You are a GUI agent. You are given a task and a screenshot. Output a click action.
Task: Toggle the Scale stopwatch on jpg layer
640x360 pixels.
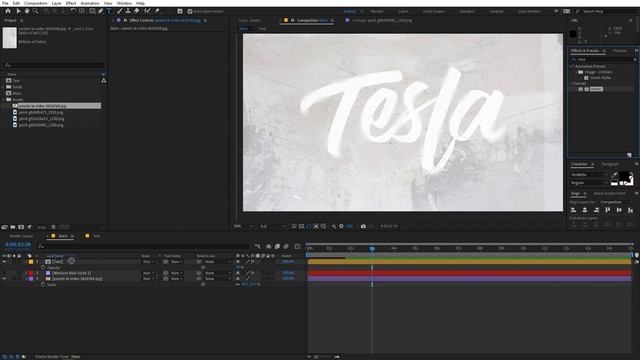[43, 284]
